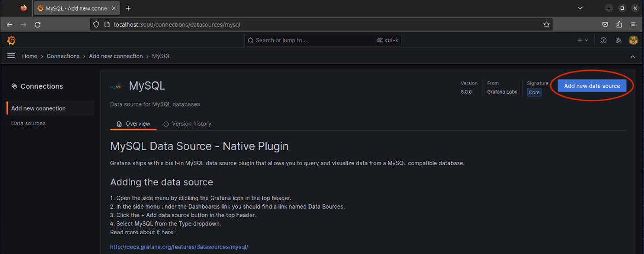Click the news feed RSS icon
Image resolution: width=644 pixels, height=254 pixels.
619,40
